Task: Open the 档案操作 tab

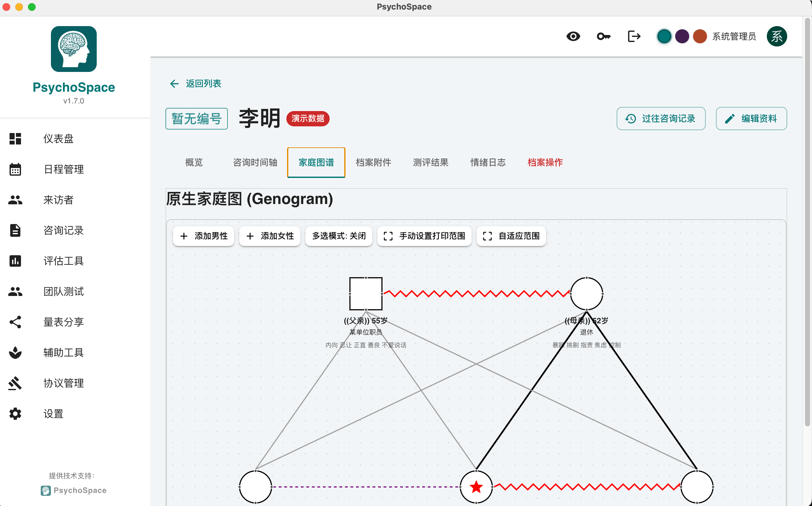Action: click(545, 163)
